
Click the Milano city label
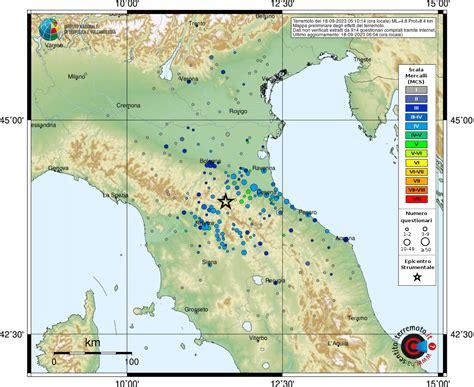click(77, 77)
